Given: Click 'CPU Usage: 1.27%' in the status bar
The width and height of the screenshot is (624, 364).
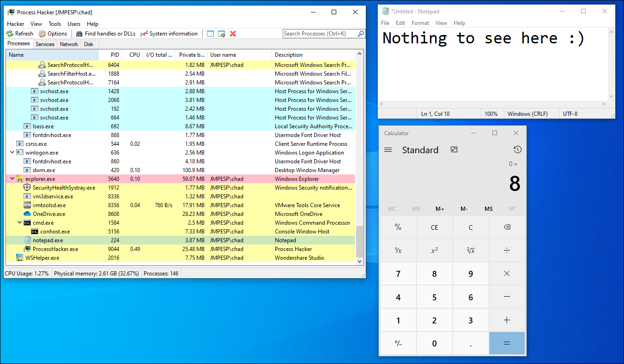Looking at the screenshot, I should (x=27, y=273).
